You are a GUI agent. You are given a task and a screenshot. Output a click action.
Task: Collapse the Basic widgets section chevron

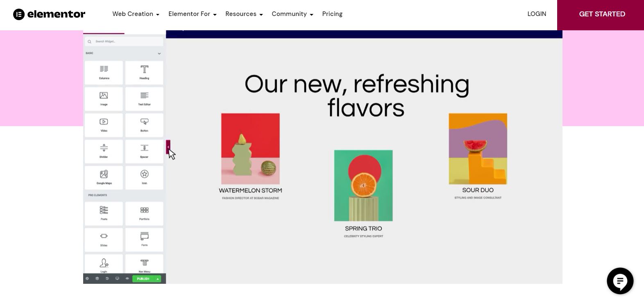point(159,54)
